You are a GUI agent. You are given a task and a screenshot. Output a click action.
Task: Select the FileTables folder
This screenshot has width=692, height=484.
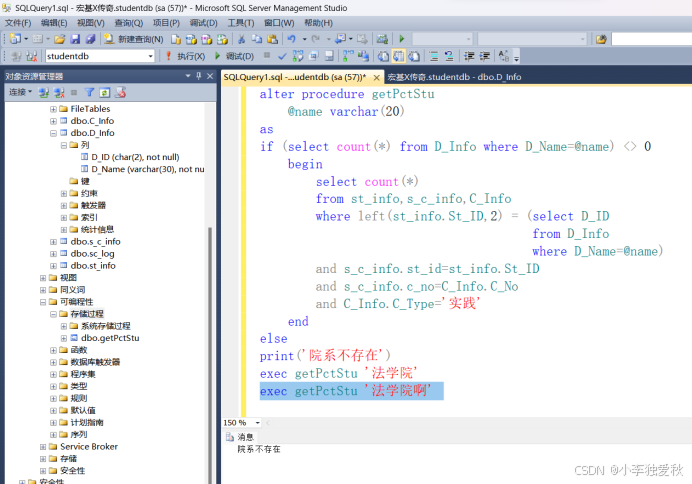(x=90, y=109)
